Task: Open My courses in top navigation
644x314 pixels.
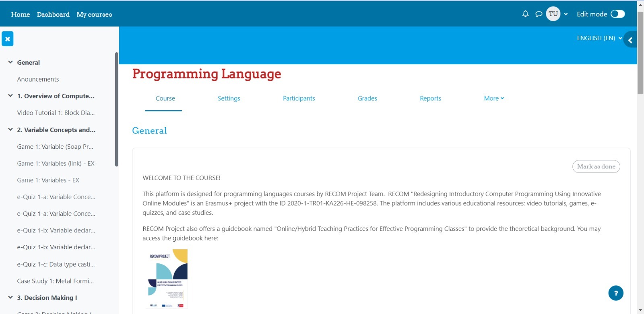Action: pos(94,14)
